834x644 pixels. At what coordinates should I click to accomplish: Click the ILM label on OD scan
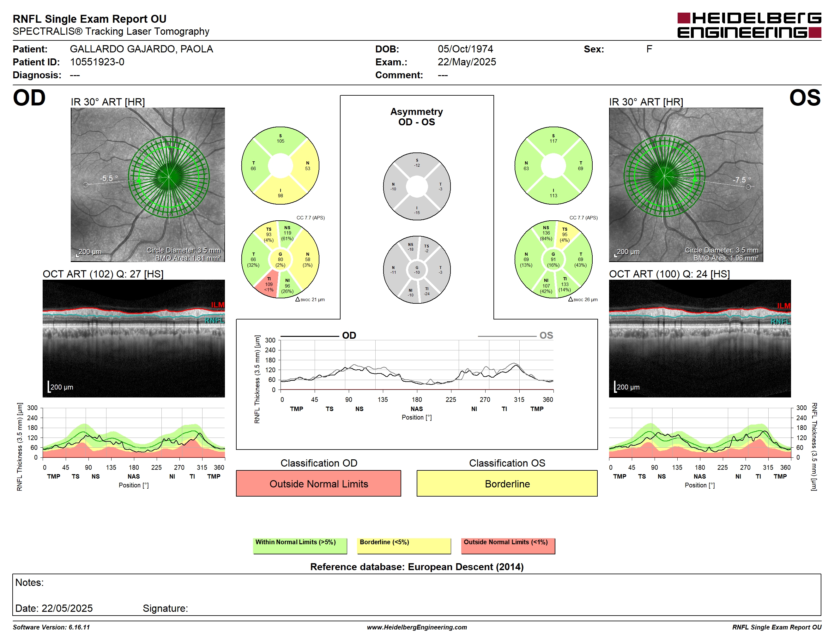[218, 305]
